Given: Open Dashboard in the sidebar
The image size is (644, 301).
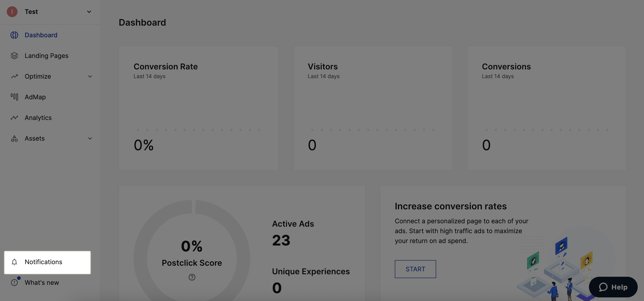Looking at the screenshot, I should pos(41,35).
